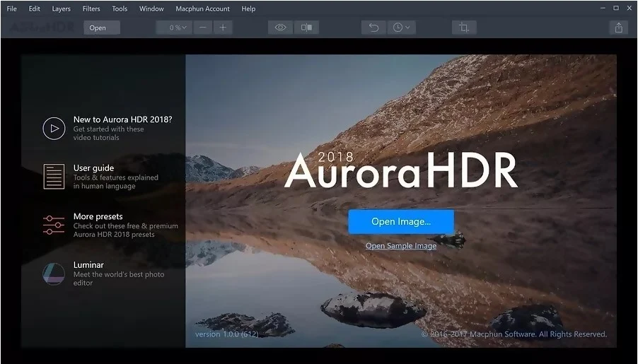Screen dimensions: 638x364
Task: Click the video tutorials play icon
Action: [54, 129]
